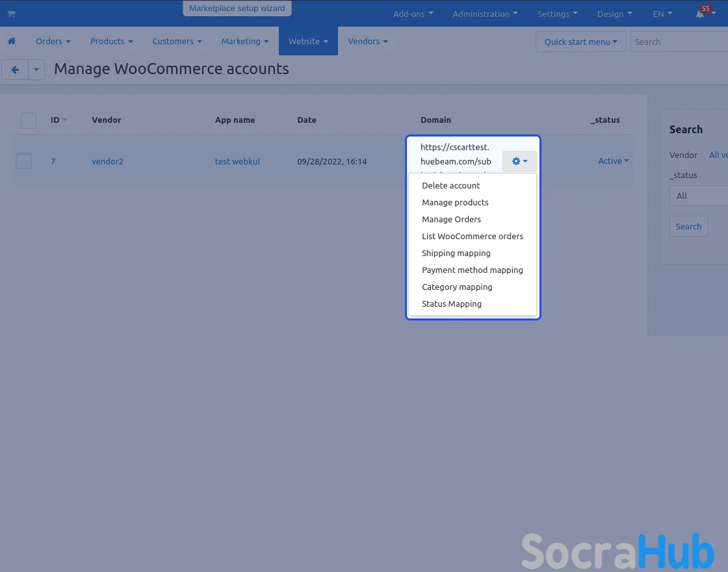728x572 pixels.
Task: Click the Marketplace setup wizard button
Action: coord(237,8)
